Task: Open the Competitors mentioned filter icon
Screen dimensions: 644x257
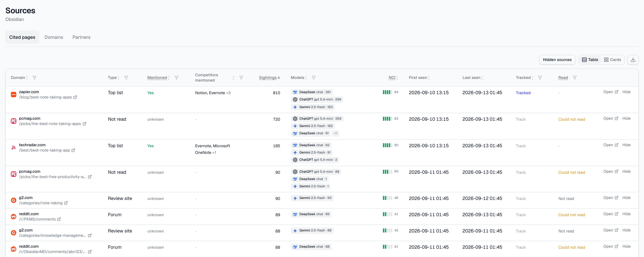Action: 241,78
